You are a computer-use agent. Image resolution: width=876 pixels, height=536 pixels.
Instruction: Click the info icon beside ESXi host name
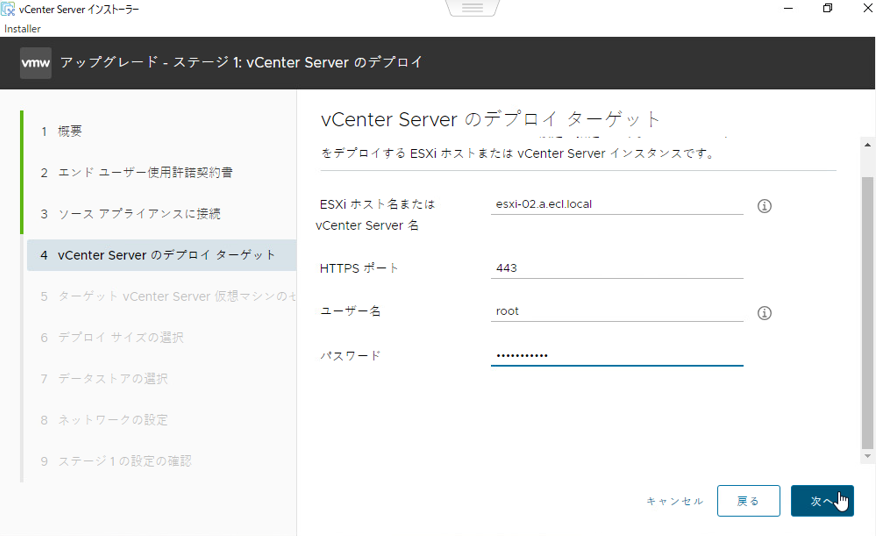click(x=764, y=206)
